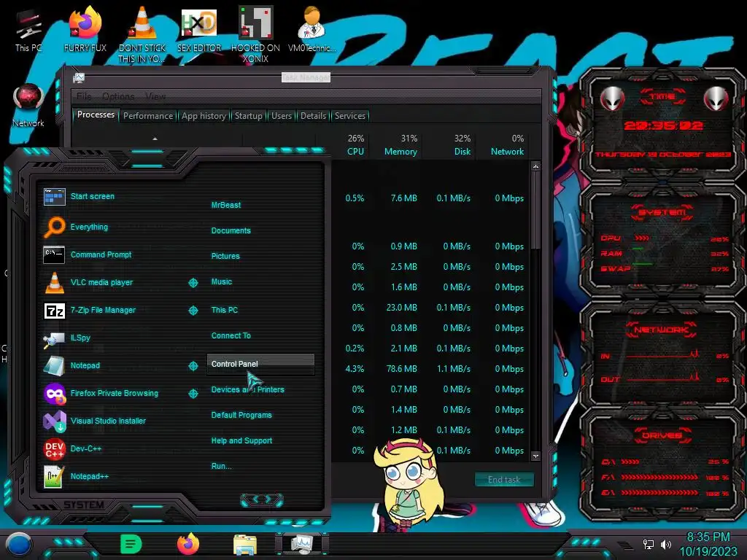747x560 pixels.
Task: Launch Visual Studio Installer from start menu
Action: point(108,421)
